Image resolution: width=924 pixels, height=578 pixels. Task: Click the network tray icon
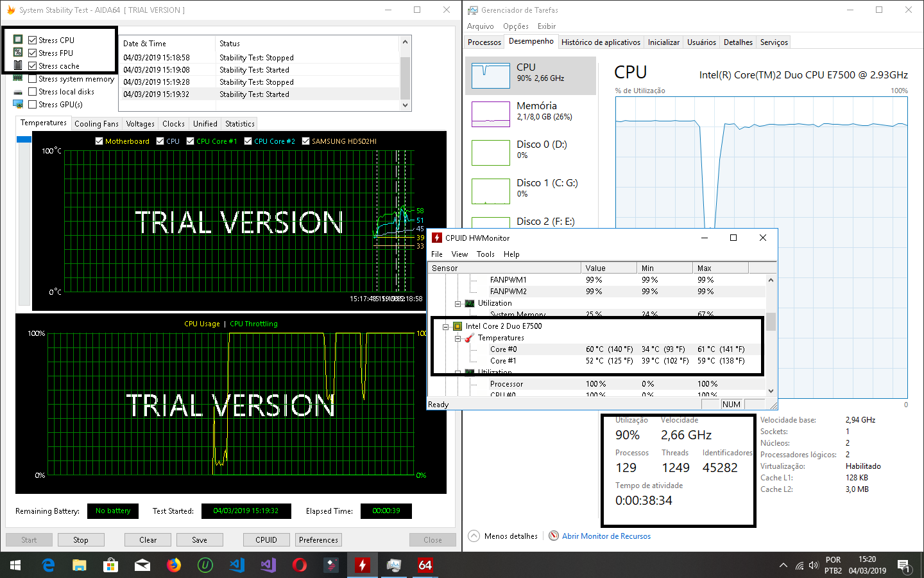(x=800, y=566)
